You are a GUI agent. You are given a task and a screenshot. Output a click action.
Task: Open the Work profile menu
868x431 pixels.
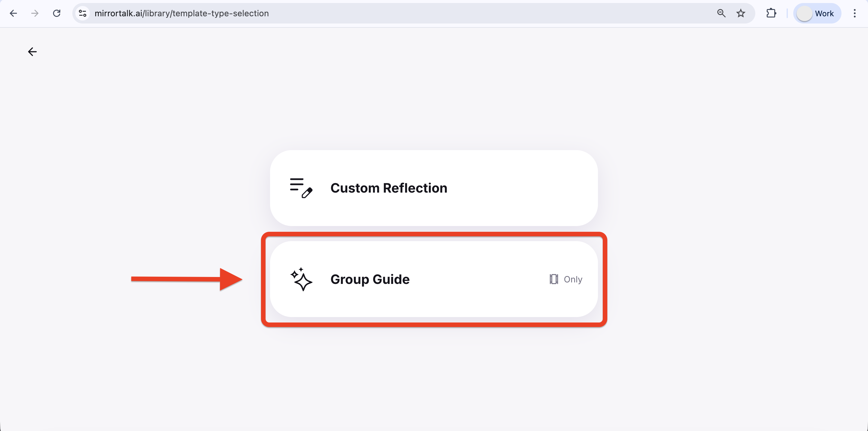pyautogui.click(x=824, y=14)
